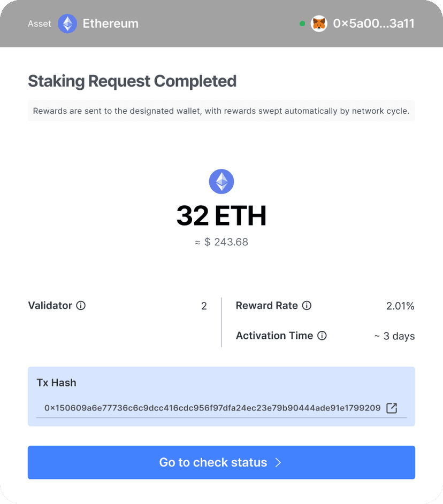The width and height of the screenshot is (443, 504).
Task: Click the USD value $243.68
Action: (221, 242)
